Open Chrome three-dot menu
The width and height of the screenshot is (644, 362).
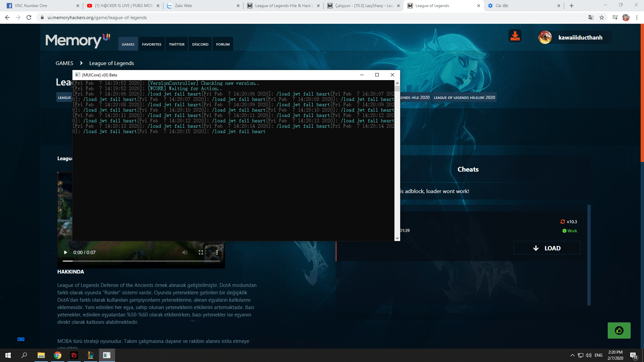637,17
